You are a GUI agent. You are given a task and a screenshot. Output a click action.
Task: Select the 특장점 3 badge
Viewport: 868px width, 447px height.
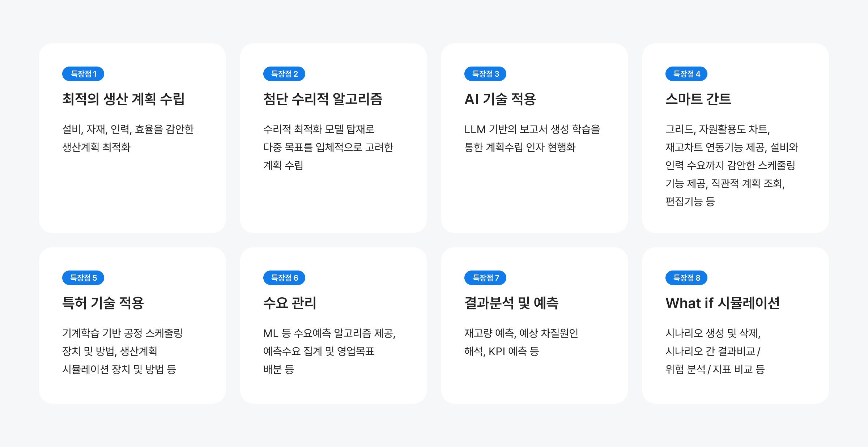[x=485, y=74]
